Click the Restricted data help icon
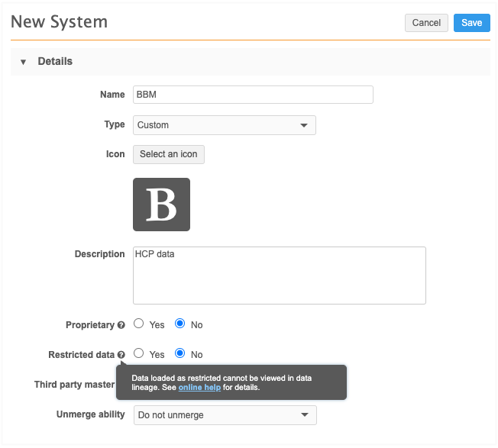 [121, 355]
